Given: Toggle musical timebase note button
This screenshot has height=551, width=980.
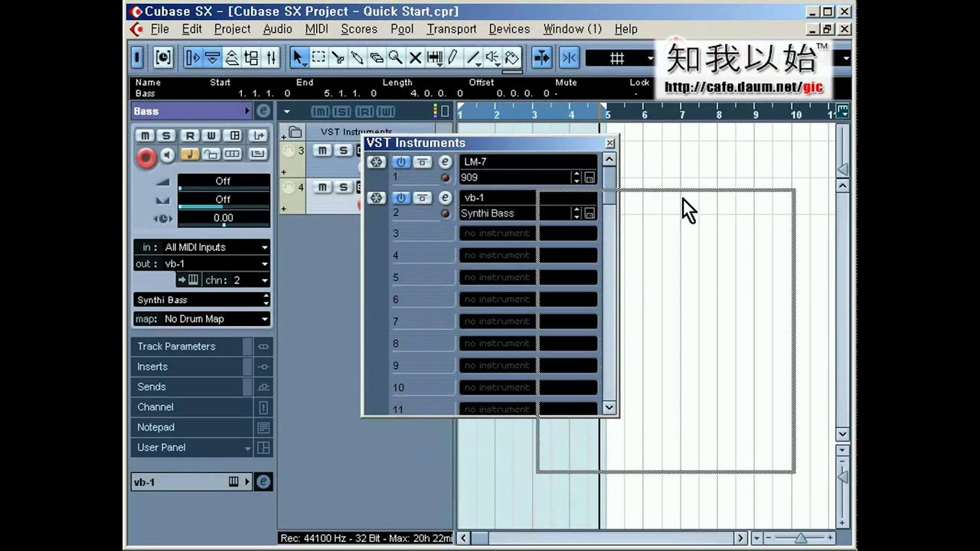Looking at the screenshot, I should click(x=189, y=155).
